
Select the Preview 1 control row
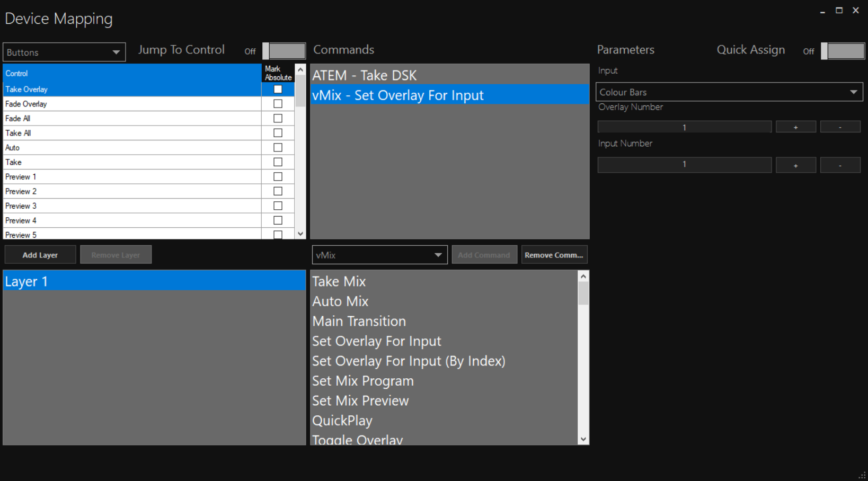click(x=132, y=176)
